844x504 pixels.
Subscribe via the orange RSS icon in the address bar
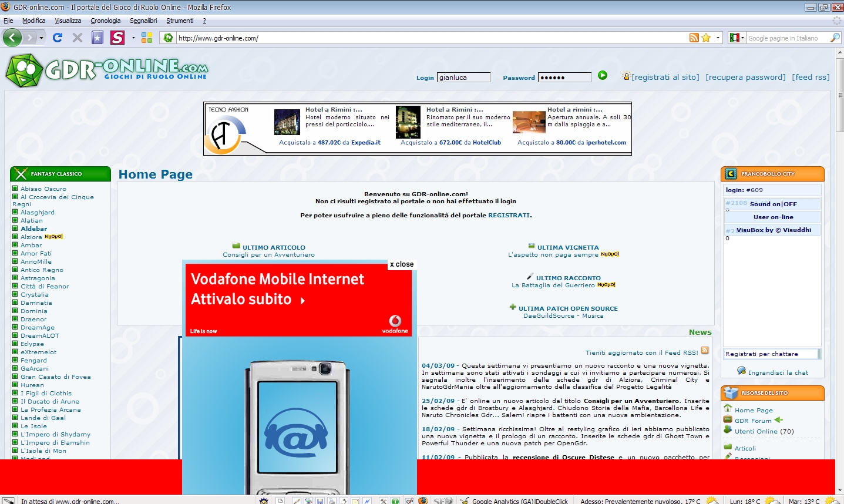point(694,38)
